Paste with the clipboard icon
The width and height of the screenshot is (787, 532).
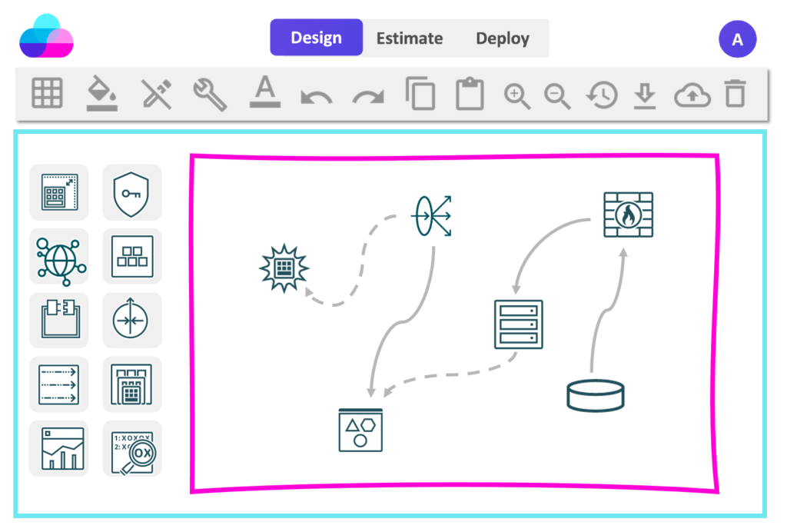[470, 93]
